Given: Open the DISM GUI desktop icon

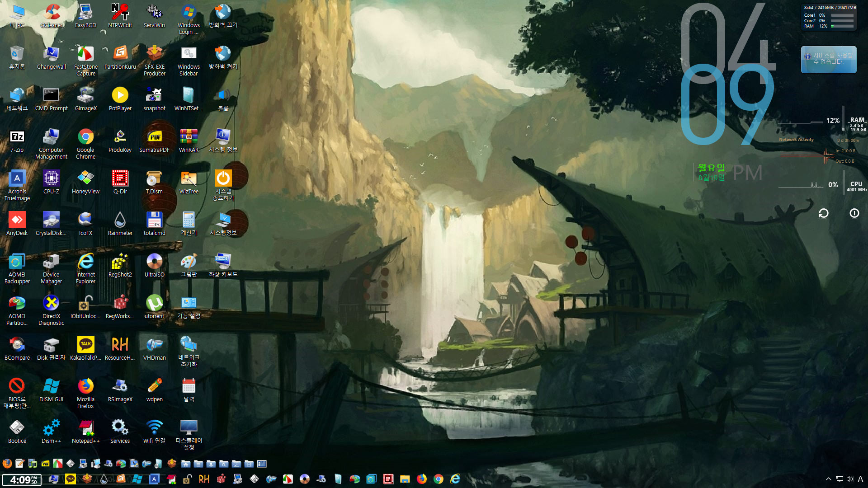Looking at the screenshot, I should click(x=51, y=390).
